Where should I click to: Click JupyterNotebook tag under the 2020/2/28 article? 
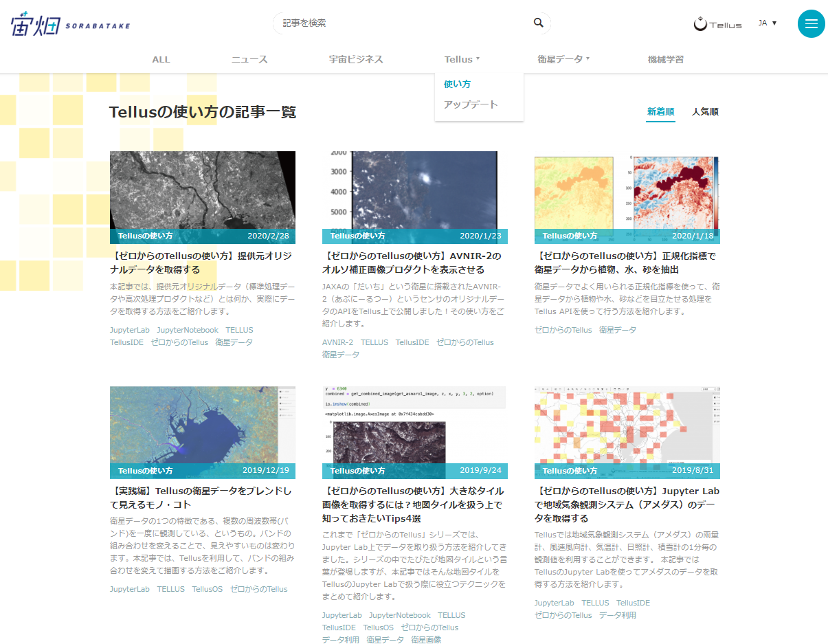[x=188, y=330]
